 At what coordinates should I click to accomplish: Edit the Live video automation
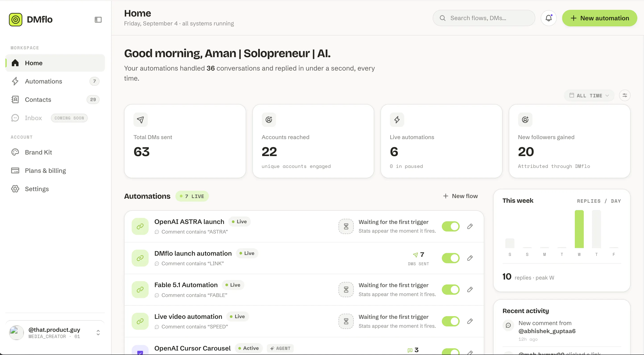470,321
